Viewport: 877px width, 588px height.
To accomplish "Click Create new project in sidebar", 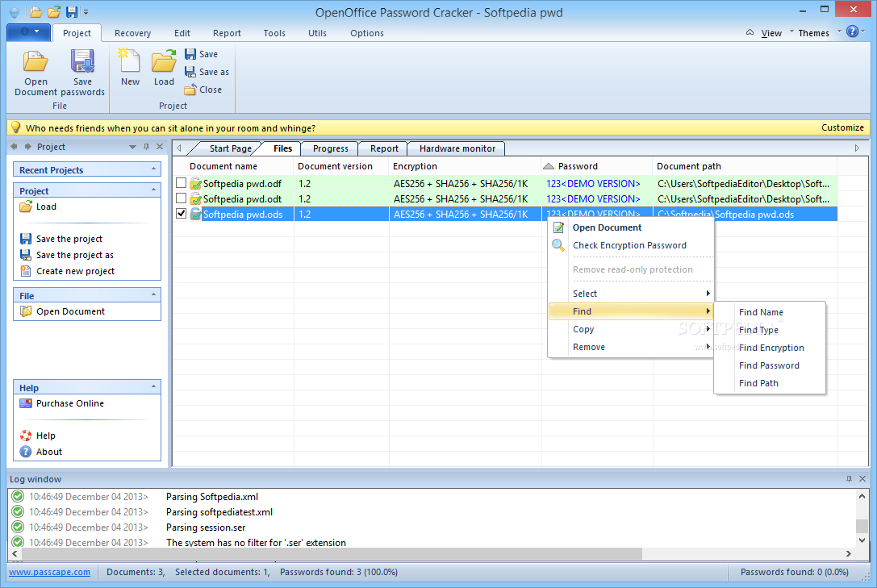I will coord(67,271).
